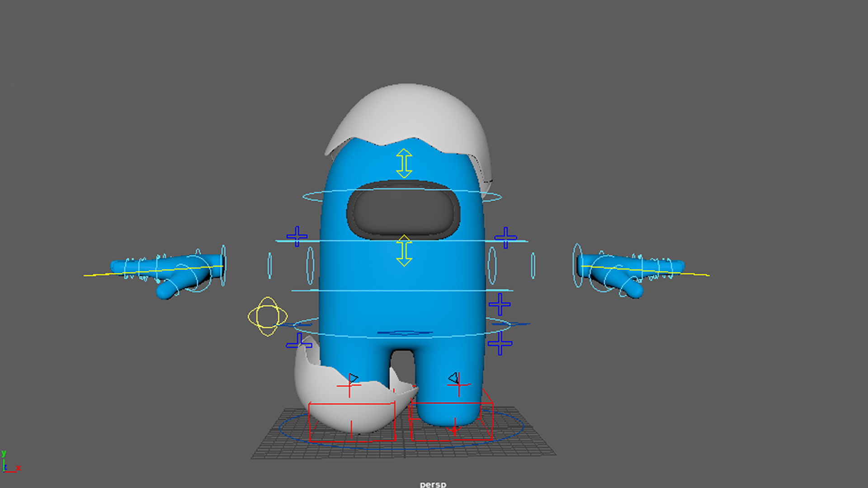This screenshot has width=868, height=488.
Task: Select the dark blue plus control right of visor
Action: pos(505,238)
